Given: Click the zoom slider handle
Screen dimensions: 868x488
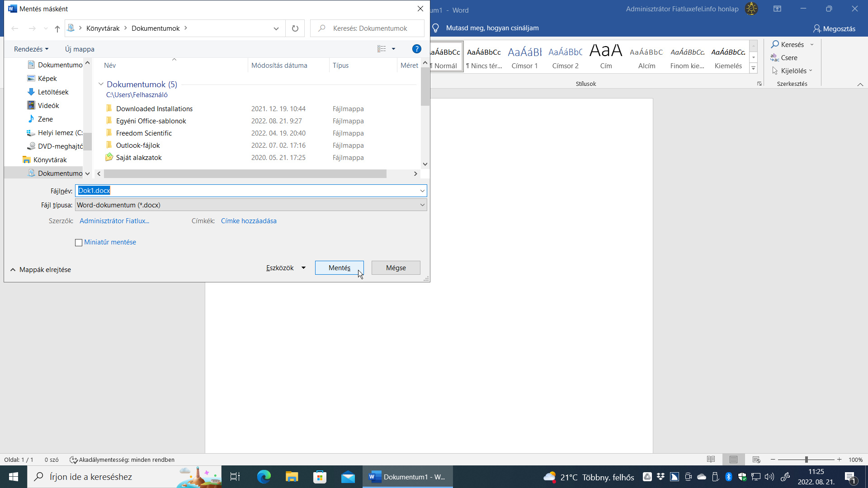Looking at the screenshot, I should pyautogui.click(x=806, y=460).
